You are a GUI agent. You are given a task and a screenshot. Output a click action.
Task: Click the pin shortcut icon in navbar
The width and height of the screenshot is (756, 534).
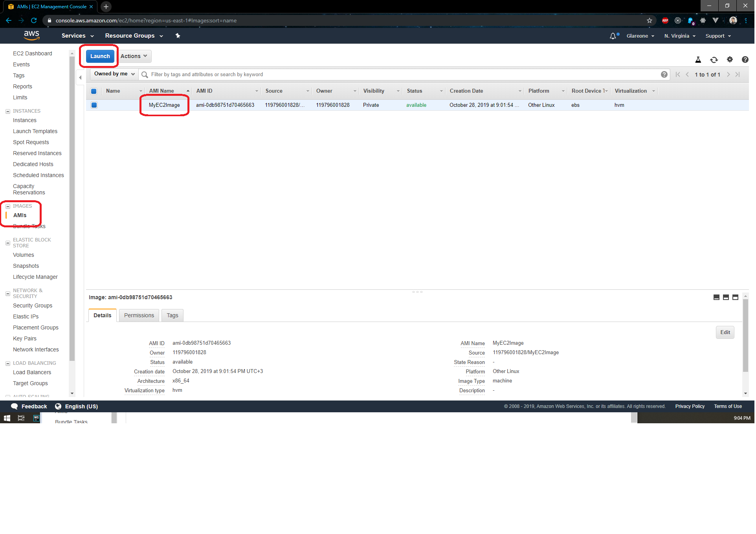178,36
